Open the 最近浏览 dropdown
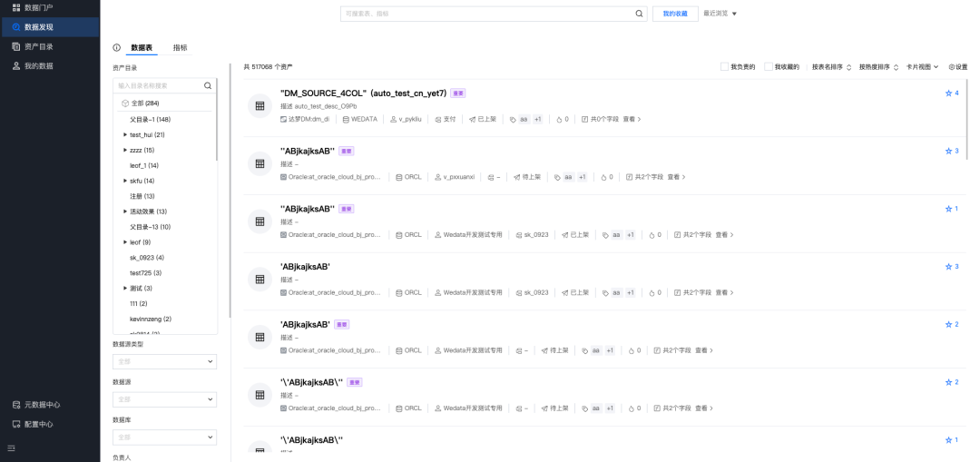 pyautogui.click(x=720, y=13)
